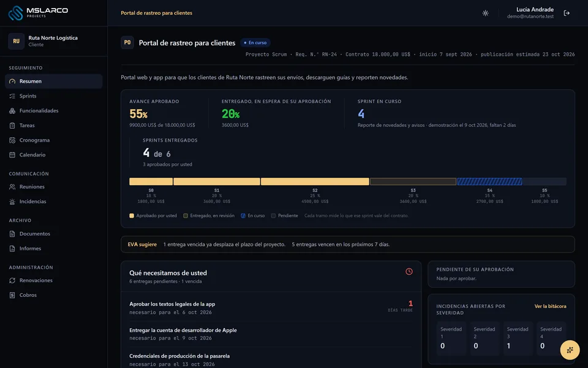
Task: Click the Sprint en curso number 4
Action: [361, 114]
